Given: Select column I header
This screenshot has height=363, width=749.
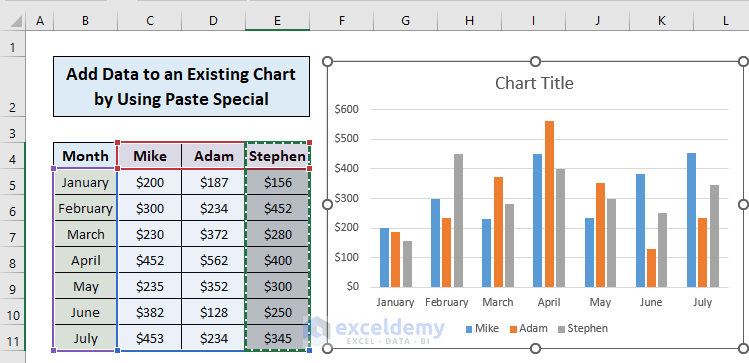Looking at the screenshot, I should (534, 21).
